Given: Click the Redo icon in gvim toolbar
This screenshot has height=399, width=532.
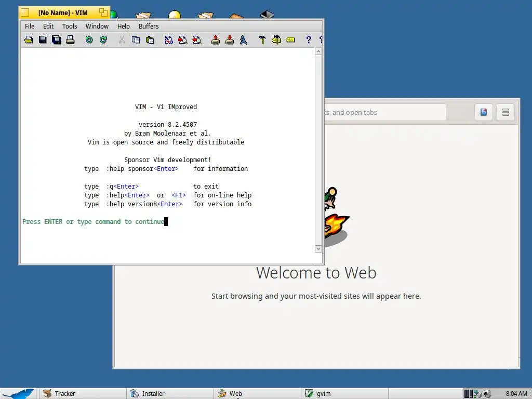Looking at the screenshot, I should (103, 39).
